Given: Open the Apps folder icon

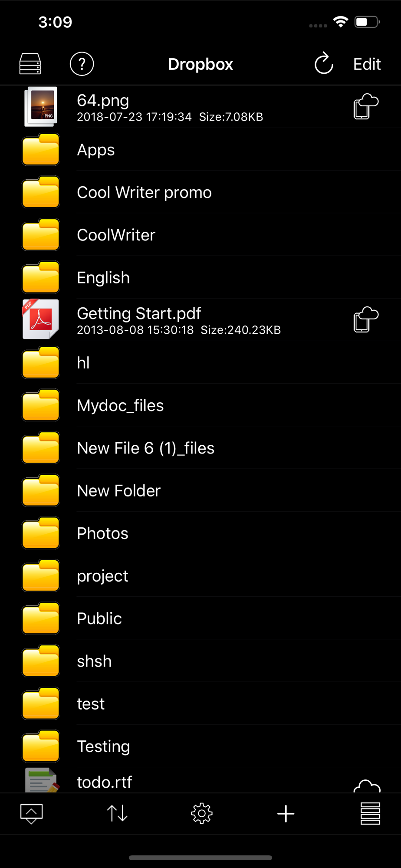Looking at the screenshot, I should [41, 149].
